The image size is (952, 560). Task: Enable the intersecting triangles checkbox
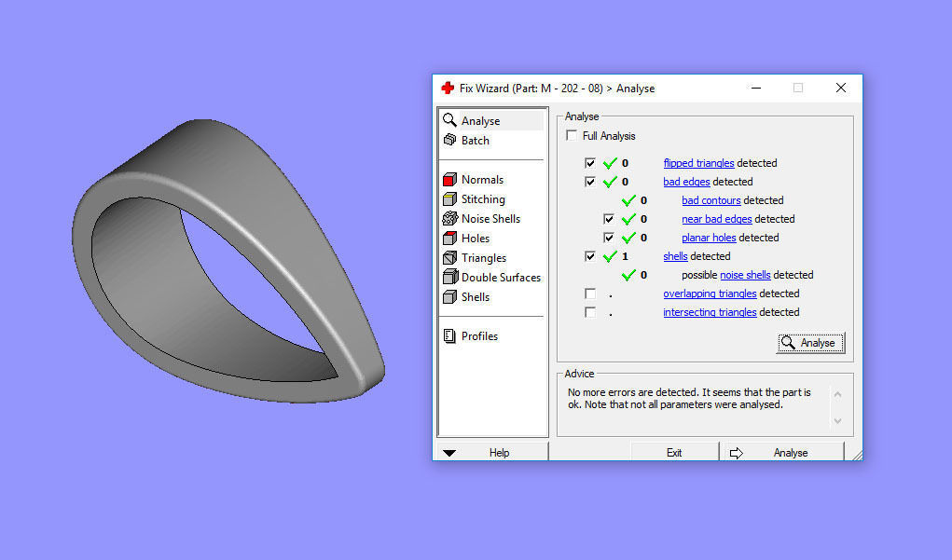[589, 312]
